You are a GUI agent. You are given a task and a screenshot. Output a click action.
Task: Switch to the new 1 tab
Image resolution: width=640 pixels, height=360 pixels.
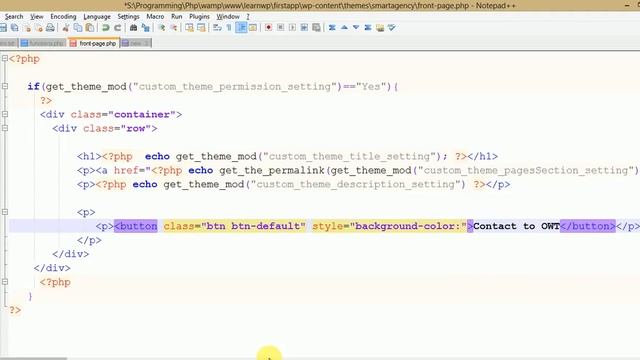(136, 43)
